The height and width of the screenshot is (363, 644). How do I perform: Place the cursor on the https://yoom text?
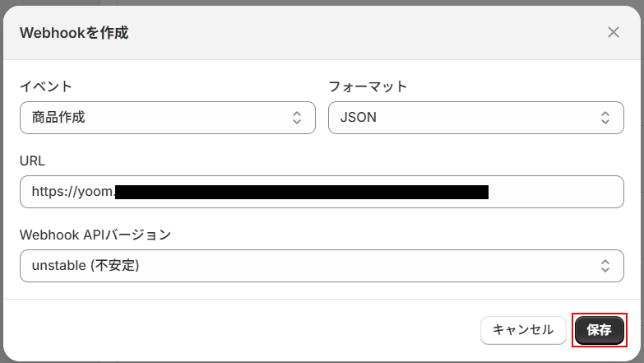[72, 193]
